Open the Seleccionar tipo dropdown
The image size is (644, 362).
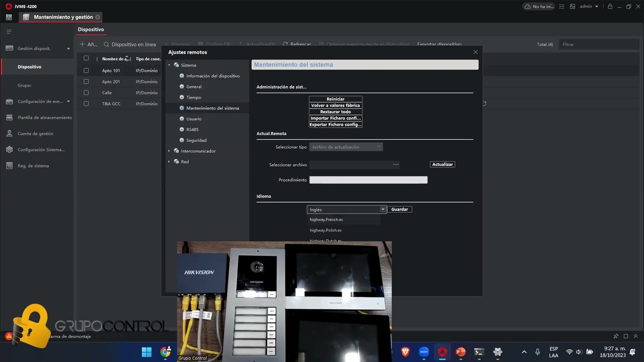(346, 147)
